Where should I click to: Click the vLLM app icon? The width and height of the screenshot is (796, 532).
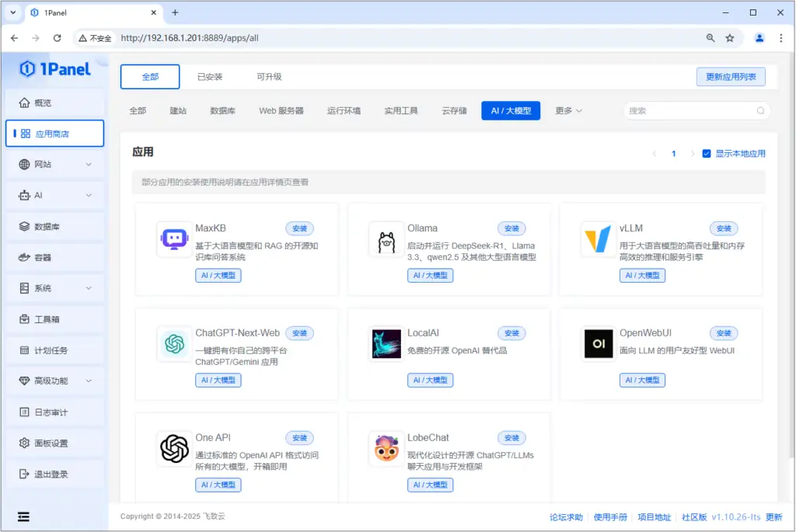tap(598, 237)
